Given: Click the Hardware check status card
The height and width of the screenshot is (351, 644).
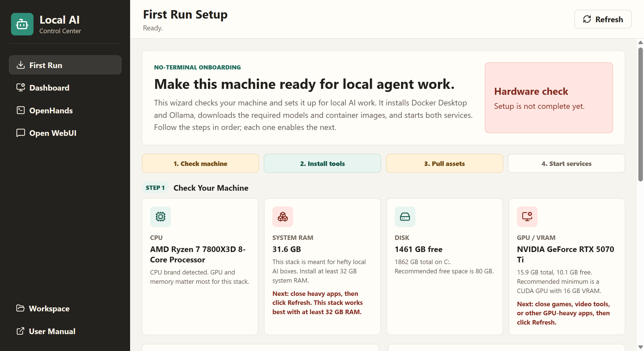Looking at the screenshot, I should 549,98.
